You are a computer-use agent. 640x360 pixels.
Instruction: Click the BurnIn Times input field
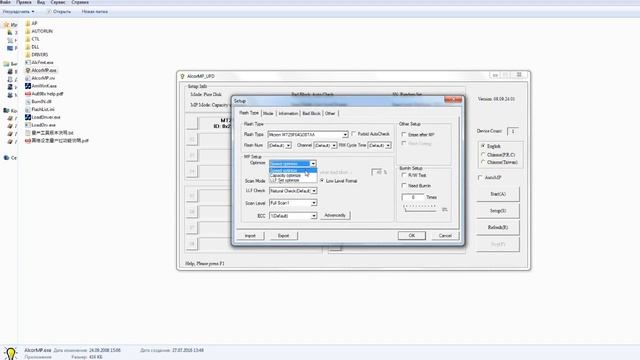pos(413,197)
